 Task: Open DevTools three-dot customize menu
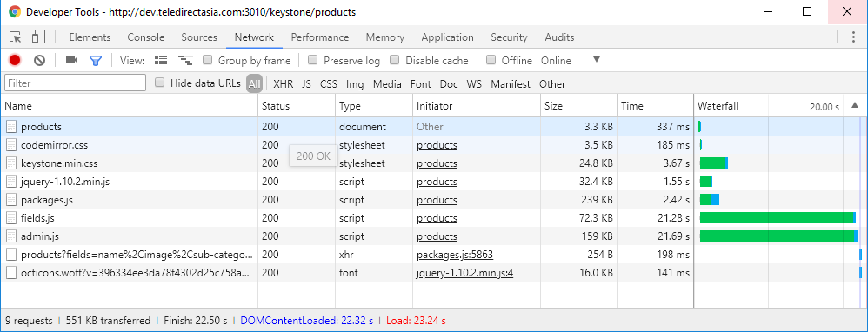pos(853,37)
